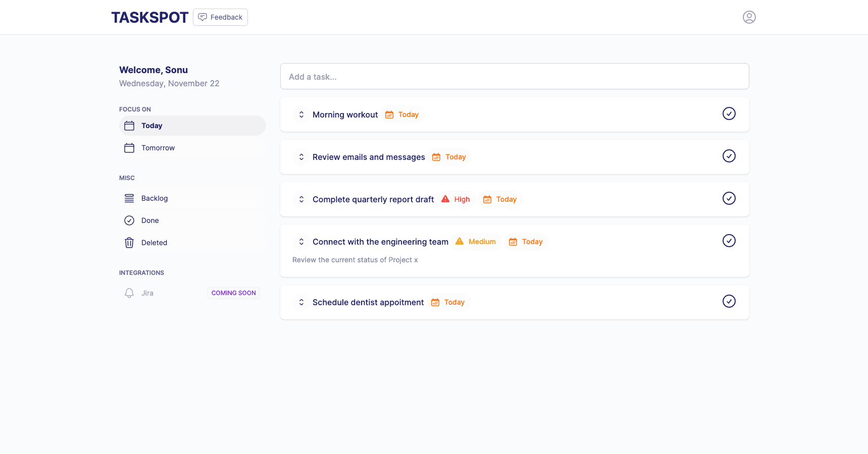Click the reorder control beside Complete quarterly report draft
868x454 pixels.
tap(301, 199)
